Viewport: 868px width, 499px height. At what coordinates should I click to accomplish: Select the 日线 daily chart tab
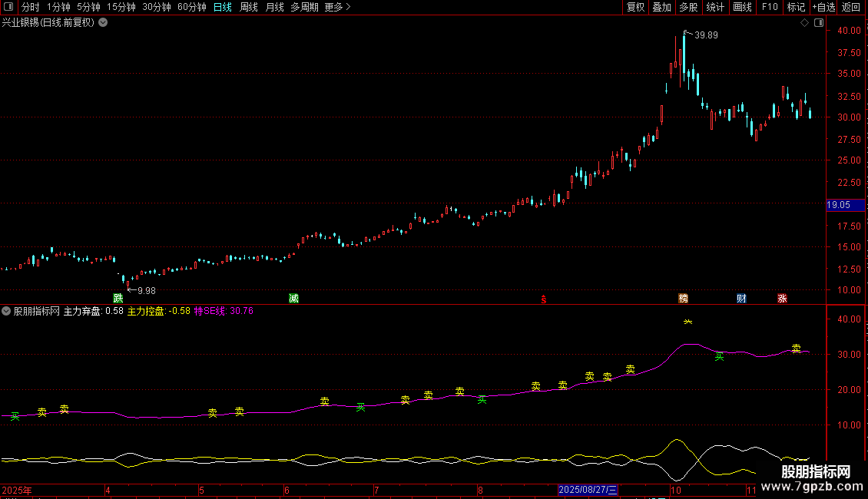(x=223, y=7)
